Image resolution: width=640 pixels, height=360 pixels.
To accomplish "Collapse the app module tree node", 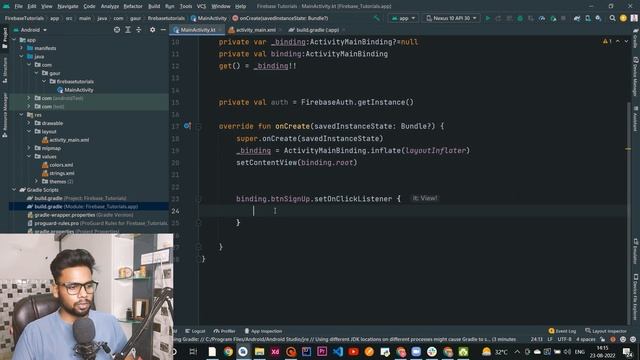I will [14, 40].
